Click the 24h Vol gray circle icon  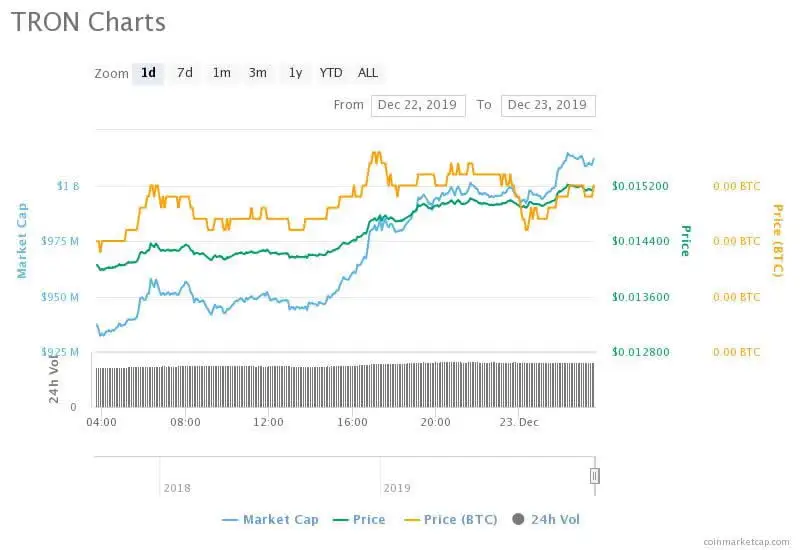(x=518, y=519)
